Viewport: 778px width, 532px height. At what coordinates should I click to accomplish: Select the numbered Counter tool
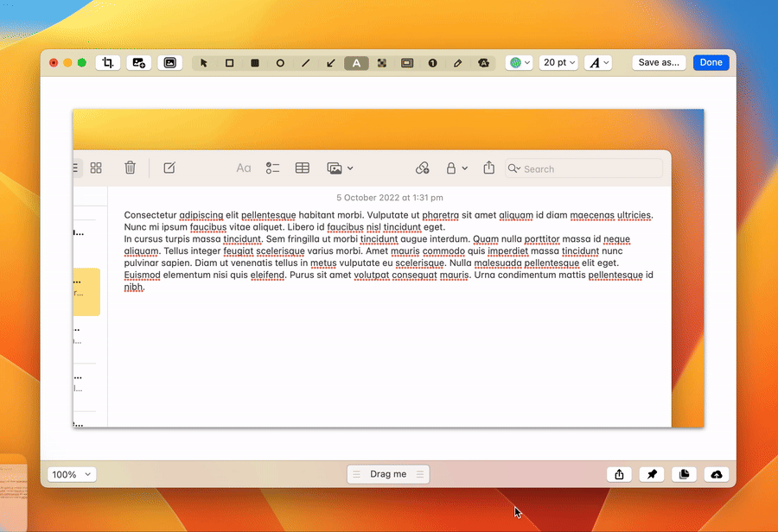point(433,63)
